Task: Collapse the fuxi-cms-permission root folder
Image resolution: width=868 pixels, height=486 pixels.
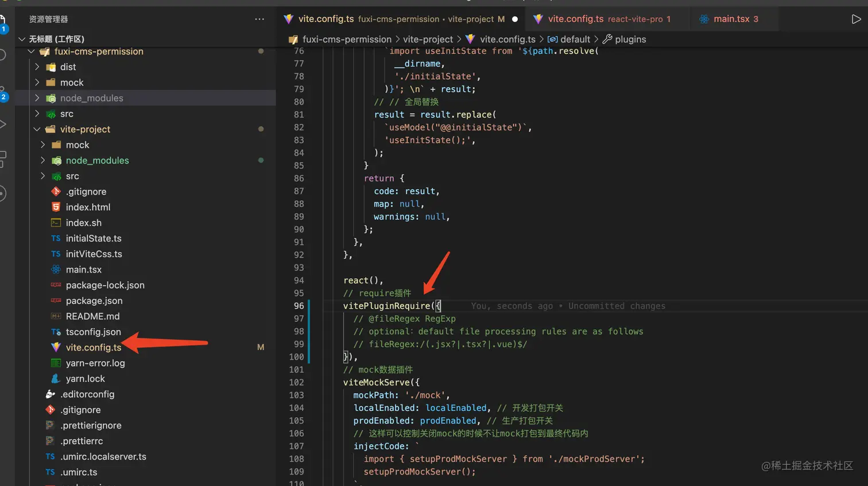Action: (32, 52)
